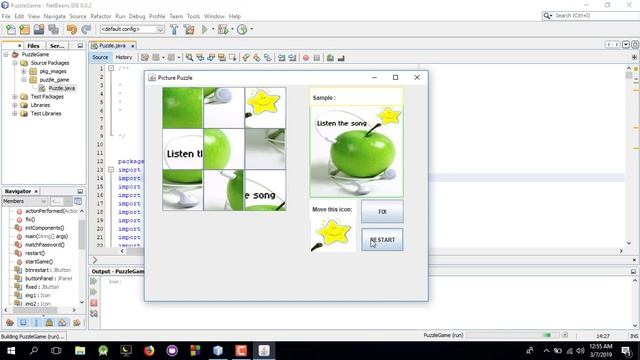Switch to the Files tab

pyautogui.click(x=33, y=46)
